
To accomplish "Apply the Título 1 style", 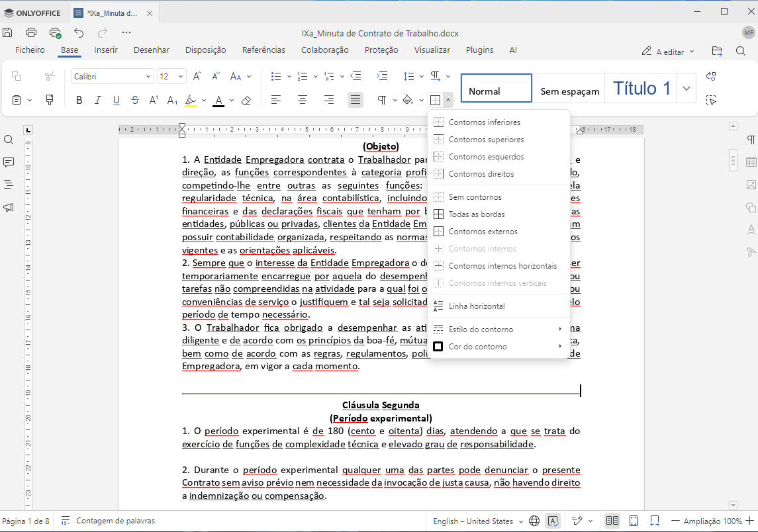I will (641, 89).
